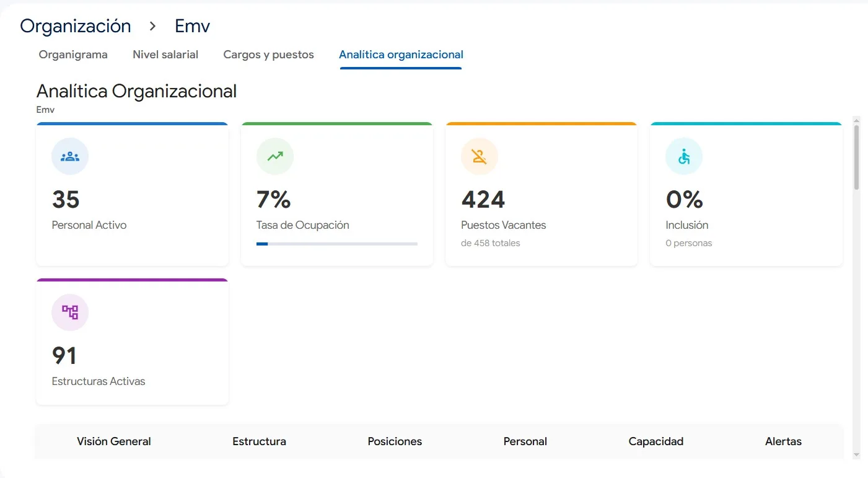868x478 pixels.
Task: Select the Personal section
Action: (525, 441)
